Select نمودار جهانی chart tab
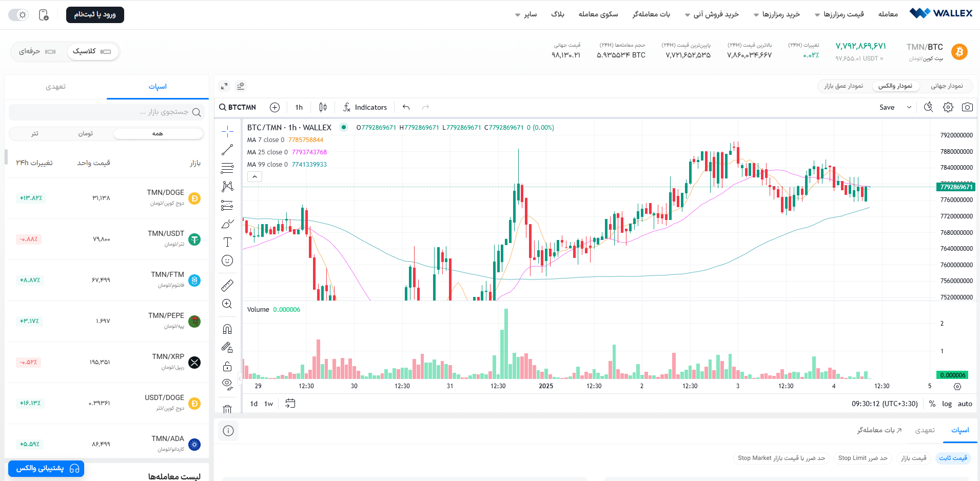980x481 pixels. tap(947, 86)
